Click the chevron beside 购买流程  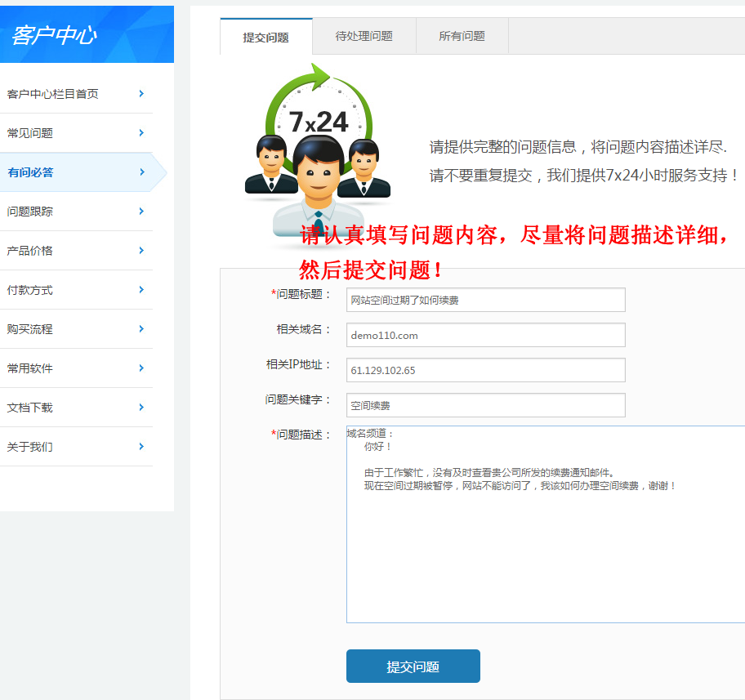tap(141, 329)
